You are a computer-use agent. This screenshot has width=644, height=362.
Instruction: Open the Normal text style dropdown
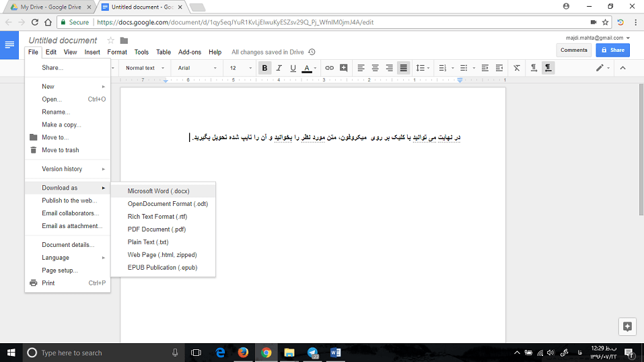144,68
